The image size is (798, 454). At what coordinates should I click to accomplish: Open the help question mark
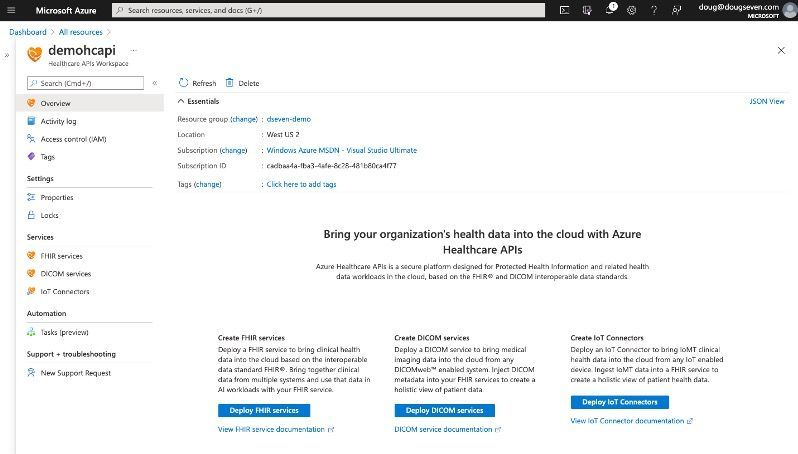click(654, 10)
